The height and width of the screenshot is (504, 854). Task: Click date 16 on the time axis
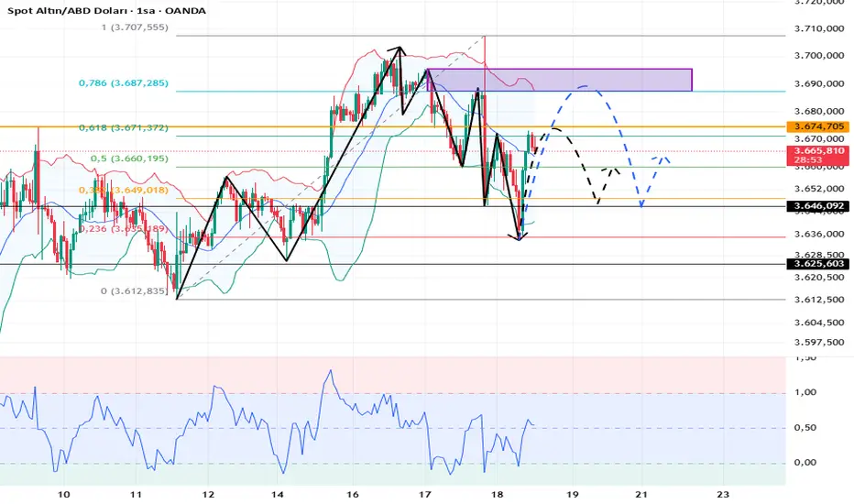point(353,494)
